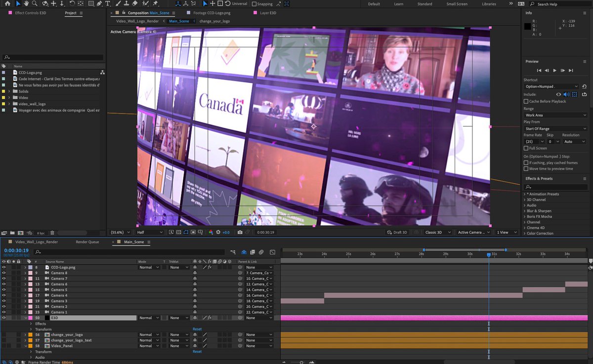The image size is (593, 364).
Task: Expand the Solids folder in Project panel
Action: [9, 91]
